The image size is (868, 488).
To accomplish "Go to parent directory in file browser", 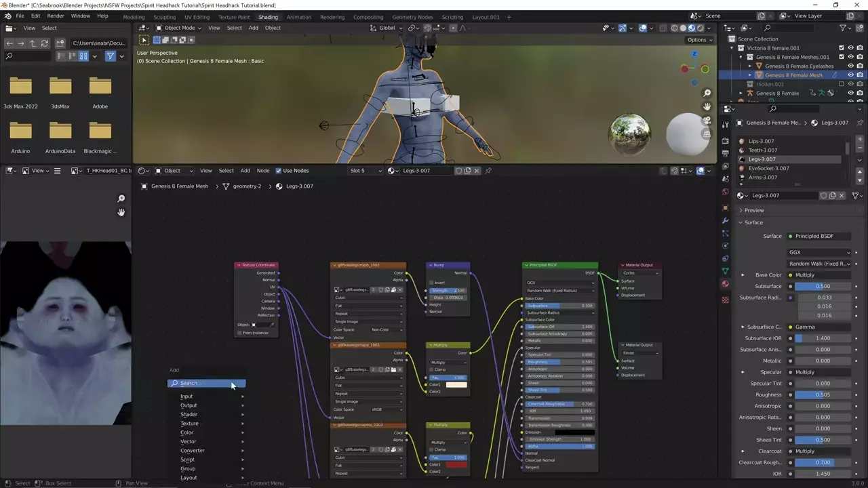I will pos(33,43).
